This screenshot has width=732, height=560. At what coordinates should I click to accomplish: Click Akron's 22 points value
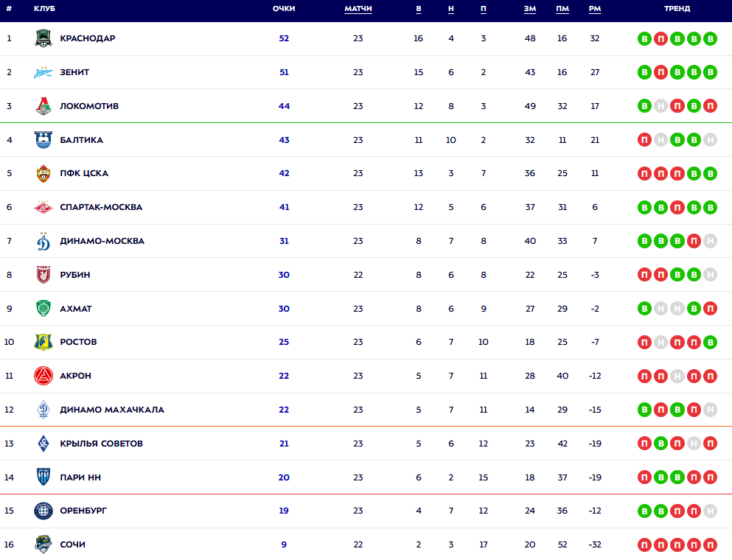(x=284, y=376)
